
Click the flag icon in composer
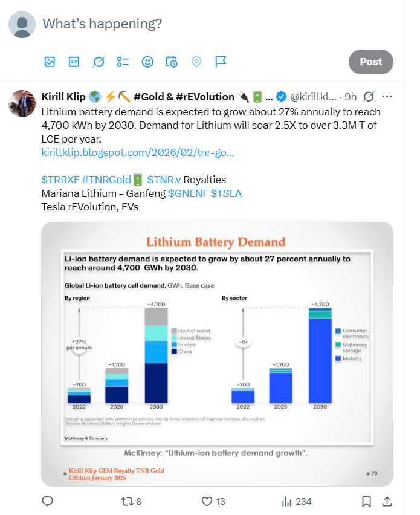[221, 62]
